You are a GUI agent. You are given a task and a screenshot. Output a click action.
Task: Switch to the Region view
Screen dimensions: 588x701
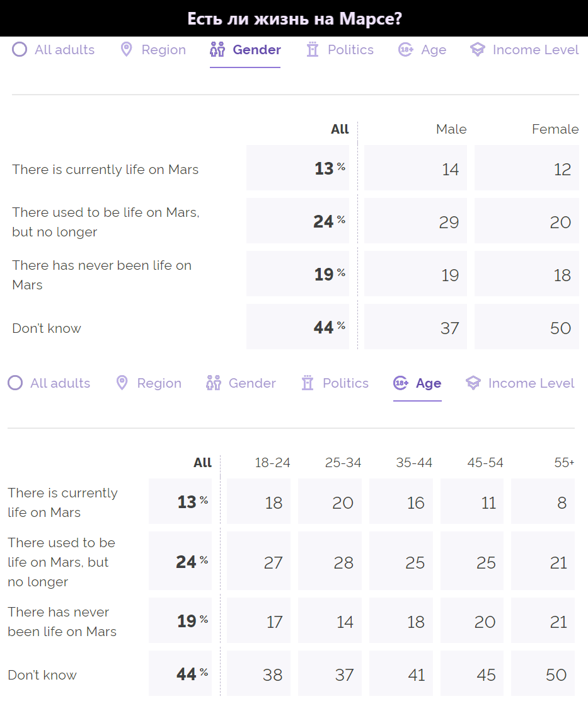click(x=153, y=49)
